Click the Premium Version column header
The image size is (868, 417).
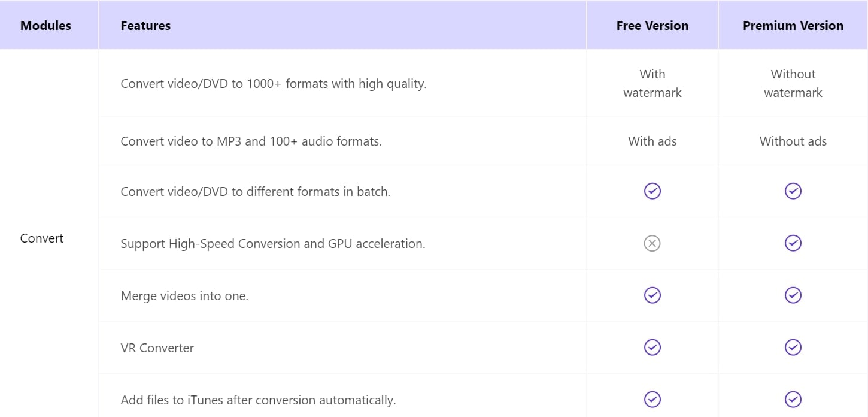[x=793, y=26]
